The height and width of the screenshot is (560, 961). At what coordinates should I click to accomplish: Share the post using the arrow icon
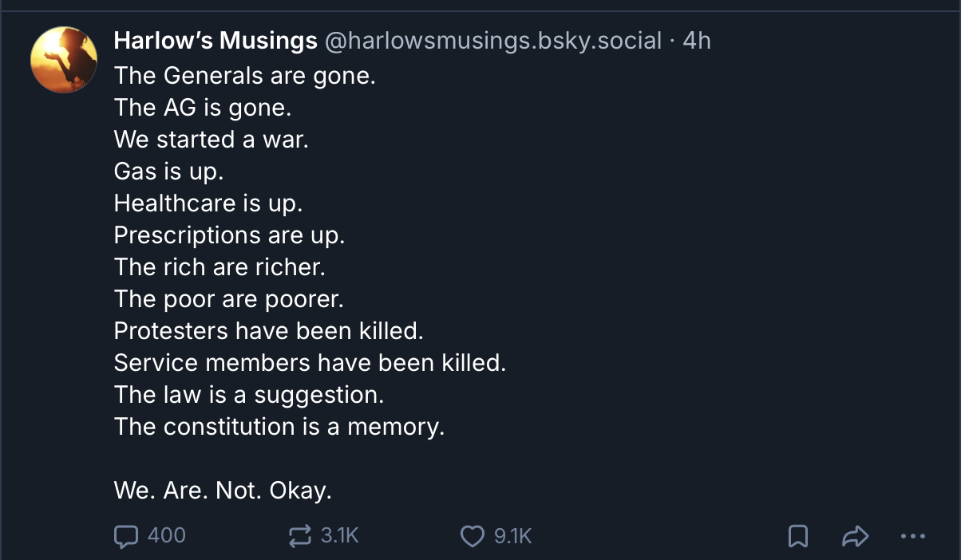coord(855,537)
